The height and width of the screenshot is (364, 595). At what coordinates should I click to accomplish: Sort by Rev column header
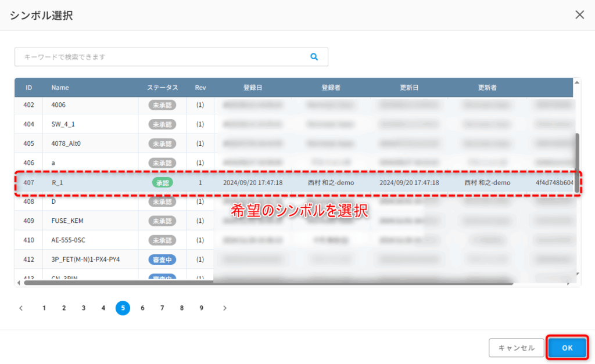click(200, 88)
